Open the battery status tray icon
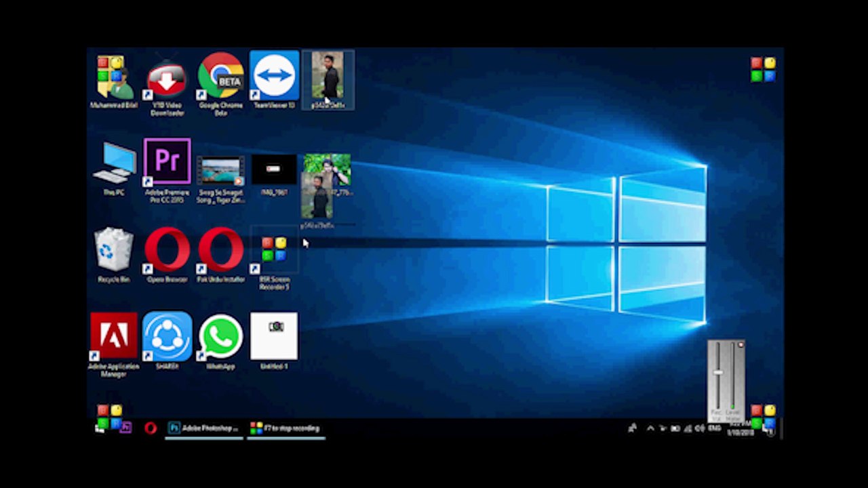 (x=675, y=428)
